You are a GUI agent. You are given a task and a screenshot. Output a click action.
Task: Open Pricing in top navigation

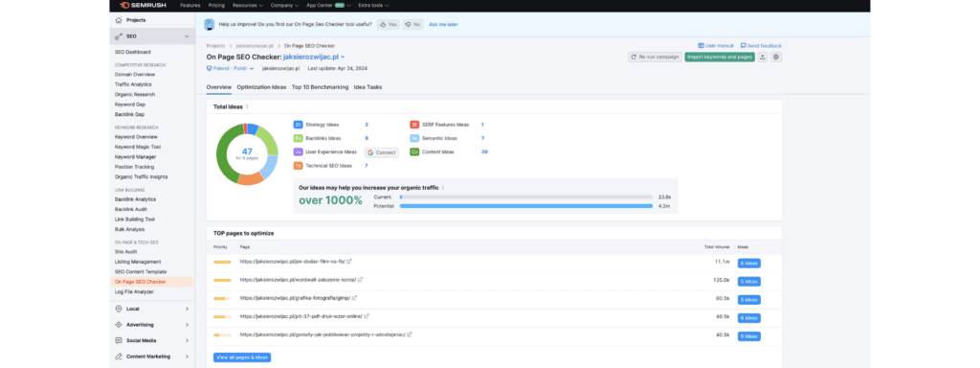coord(216,5)
